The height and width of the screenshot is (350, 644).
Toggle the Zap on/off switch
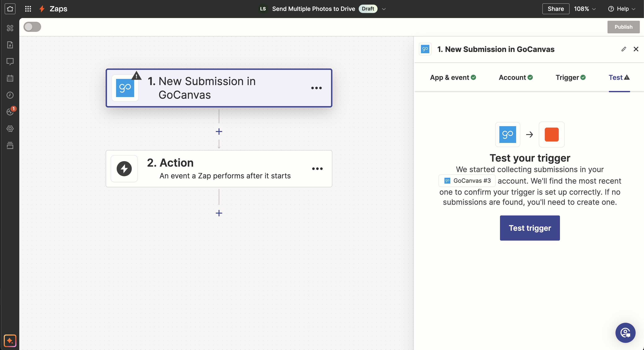click(32, 27)
